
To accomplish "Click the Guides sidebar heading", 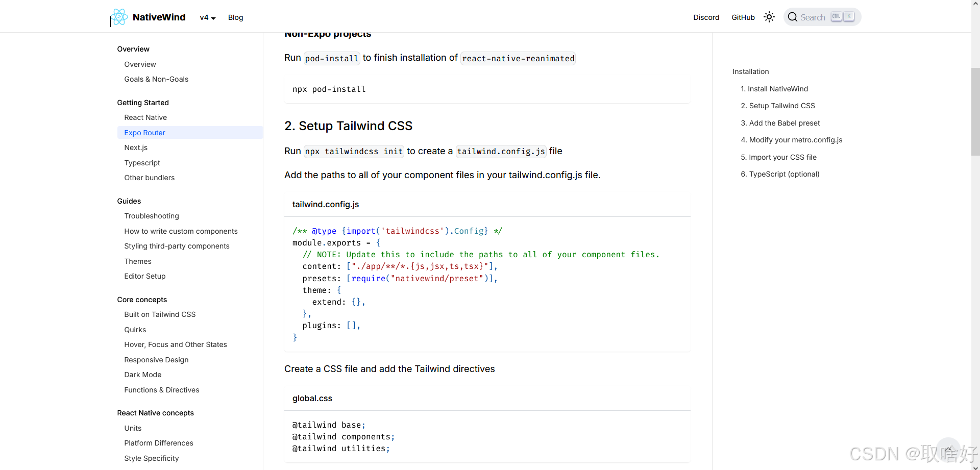I will 129,201.
